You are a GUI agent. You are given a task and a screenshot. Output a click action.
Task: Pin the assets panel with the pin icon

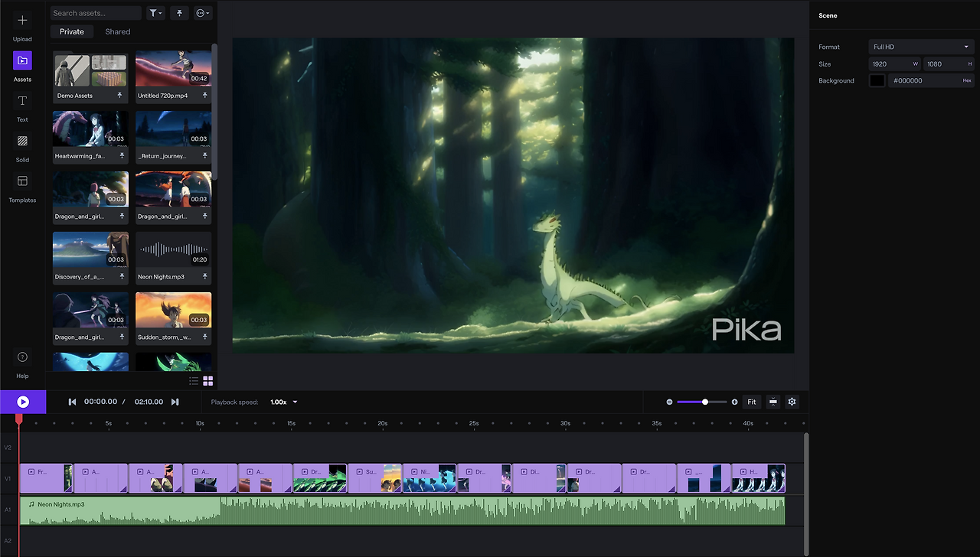pyautogui.click(x=178, y=13)
